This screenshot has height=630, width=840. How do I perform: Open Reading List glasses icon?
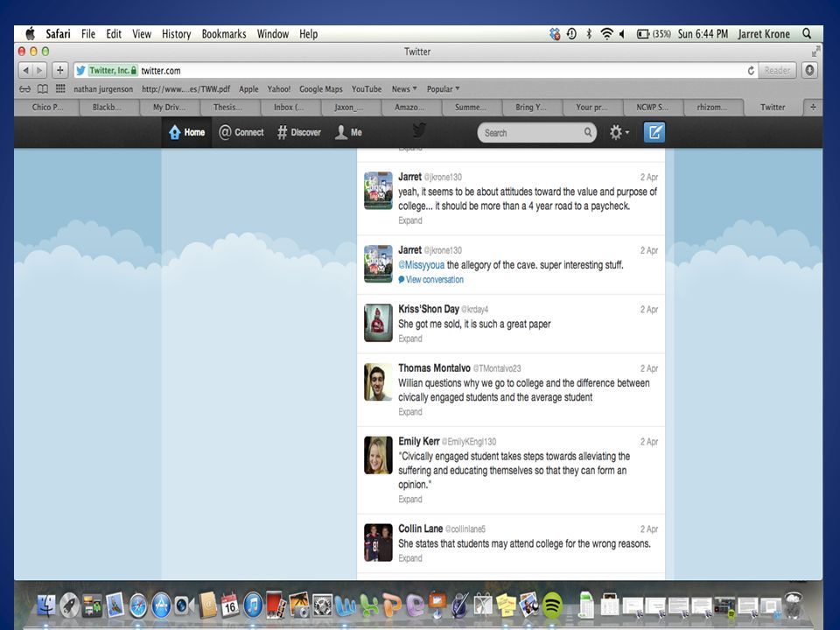(24, 89)
